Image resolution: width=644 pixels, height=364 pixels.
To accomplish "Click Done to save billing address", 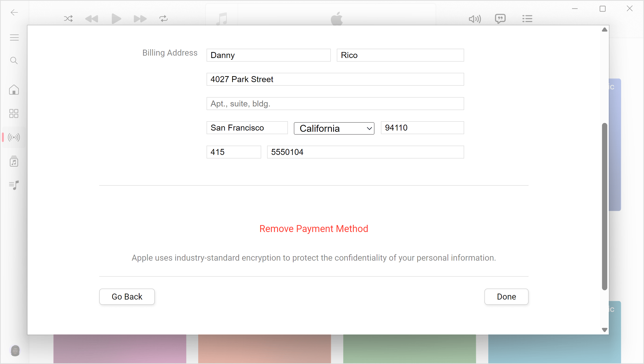I will [506, 297].
